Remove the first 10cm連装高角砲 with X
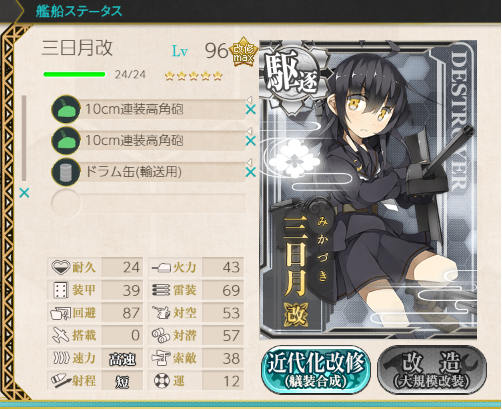 click(251, 109)
